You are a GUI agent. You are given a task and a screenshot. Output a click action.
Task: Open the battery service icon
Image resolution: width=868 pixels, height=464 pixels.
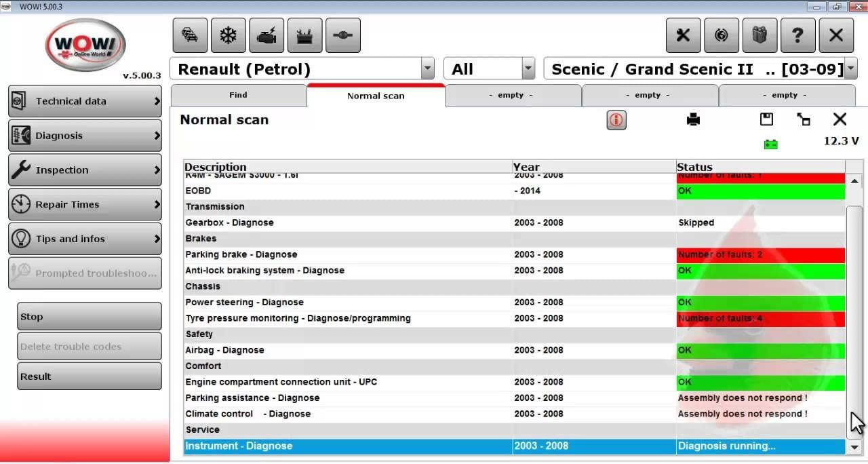coord(304,35)
